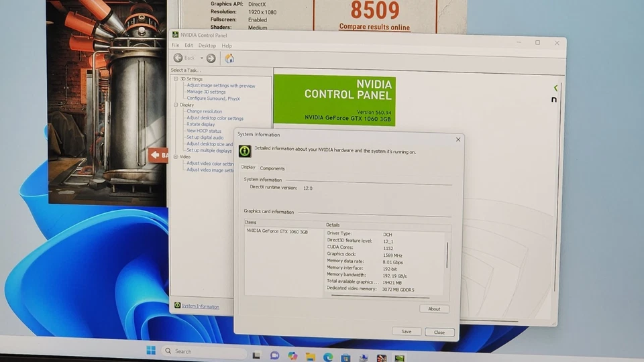Image resolution: width=644 pixels, height=362 pixels.
Task: Select Adjust video image settings
Action: pos(210,170)
